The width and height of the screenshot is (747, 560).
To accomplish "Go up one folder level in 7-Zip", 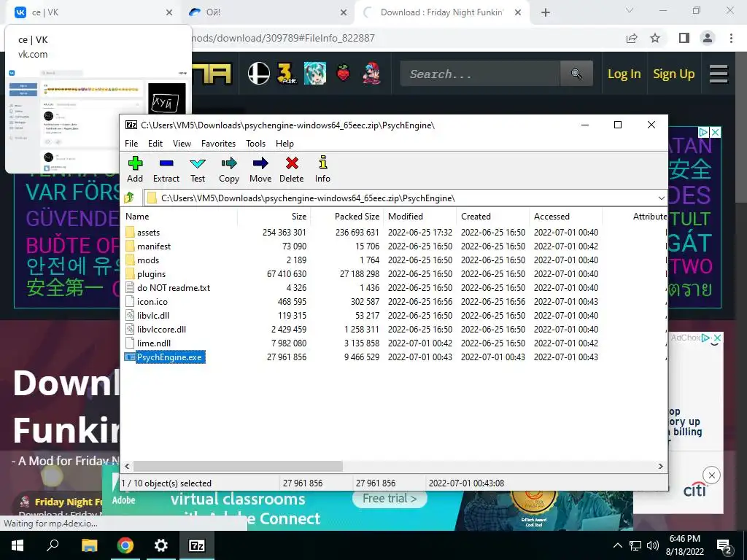I will (129, 198).
